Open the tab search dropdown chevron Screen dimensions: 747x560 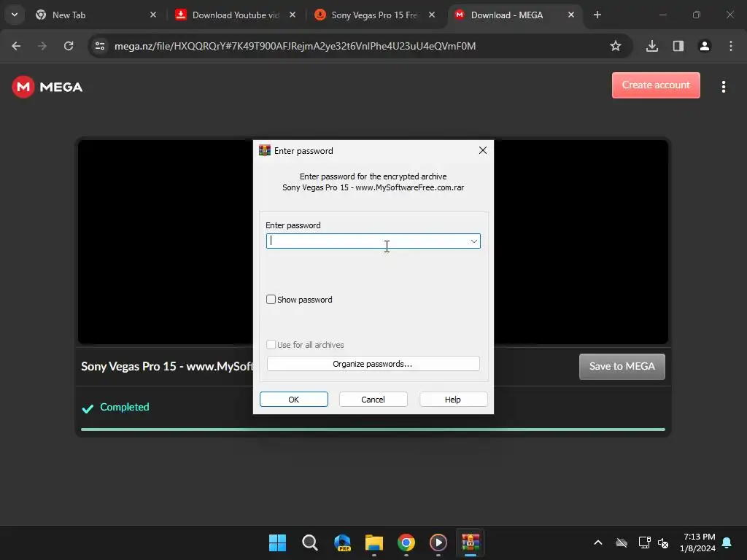tap(15, 15)
